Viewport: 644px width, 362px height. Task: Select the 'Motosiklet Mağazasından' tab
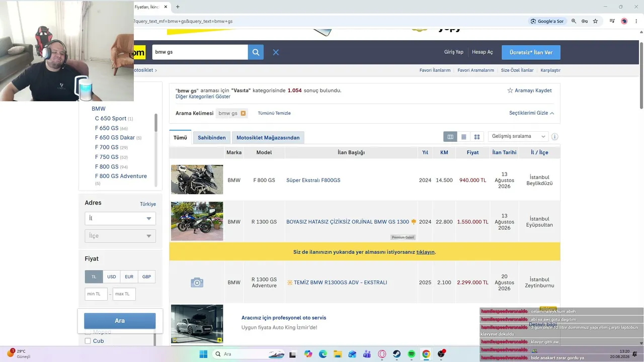268,138
